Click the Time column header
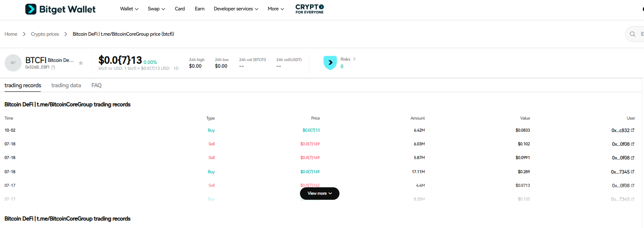Image resolution: width=644 pixels, height=228 pixels. point(9,118)
